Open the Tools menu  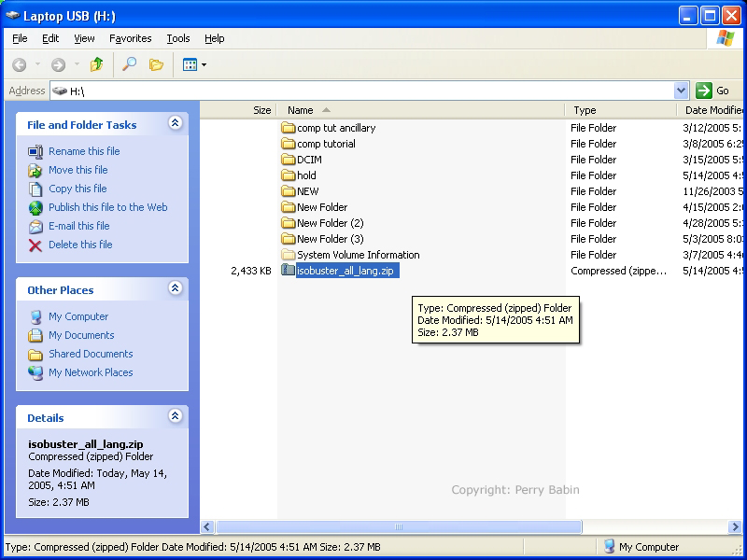pos(177,38)
